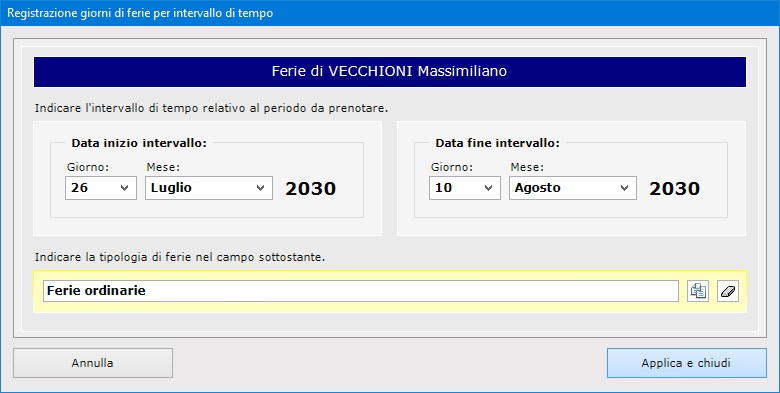This screenshot has width=780, height=393.
Task: Click the Registrazione giorni di ferie window title
Action: (x=140, y=13)
